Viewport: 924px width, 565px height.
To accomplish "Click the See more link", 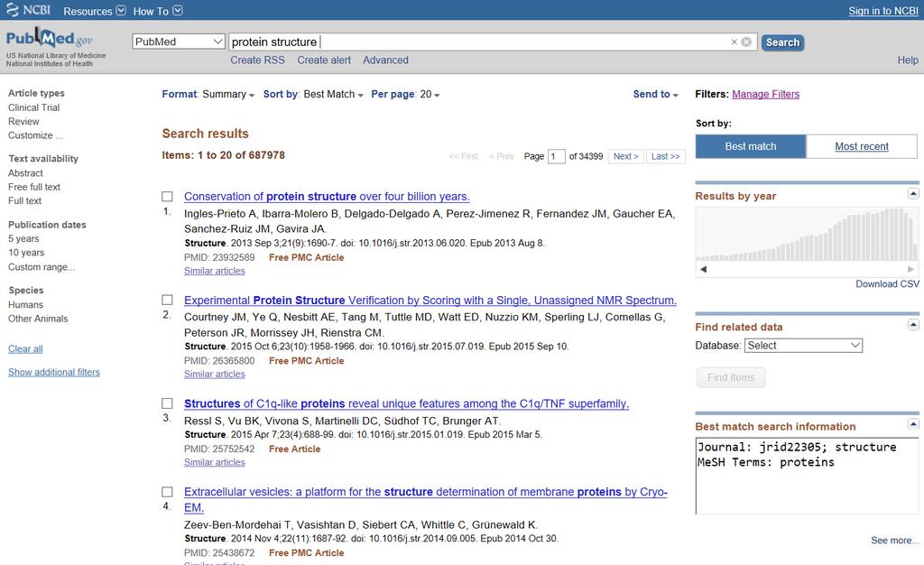I will [x=894, y=541].
